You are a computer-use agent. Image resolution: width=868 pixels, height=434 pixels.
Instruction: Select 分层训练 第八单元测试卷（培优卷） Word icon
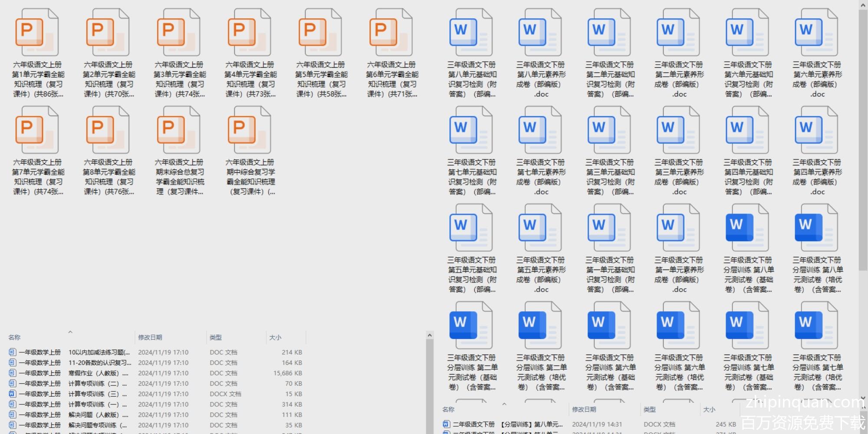[x=816, y=228]
